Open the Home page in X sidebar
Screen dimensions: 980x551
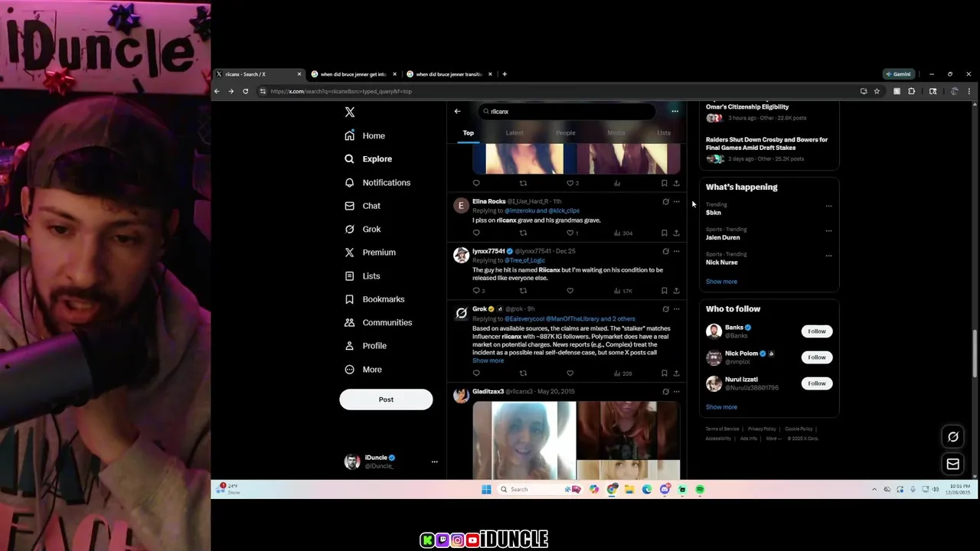click(x=364, y=135)
